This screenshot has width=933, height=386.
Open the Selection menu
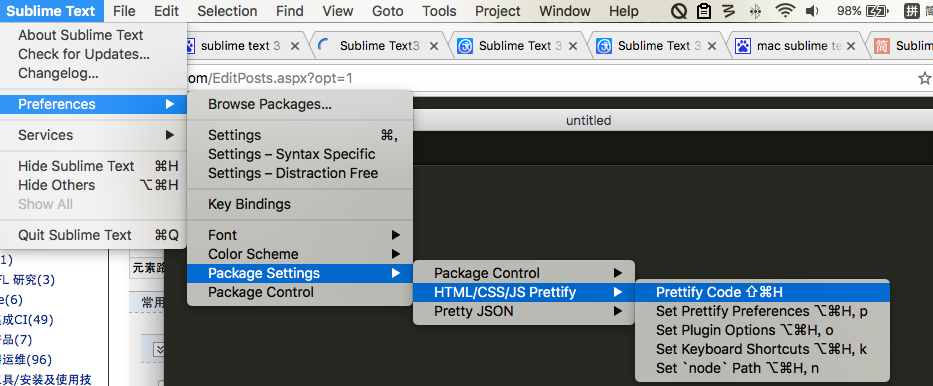pyautogui.click(x=227, y=11)
